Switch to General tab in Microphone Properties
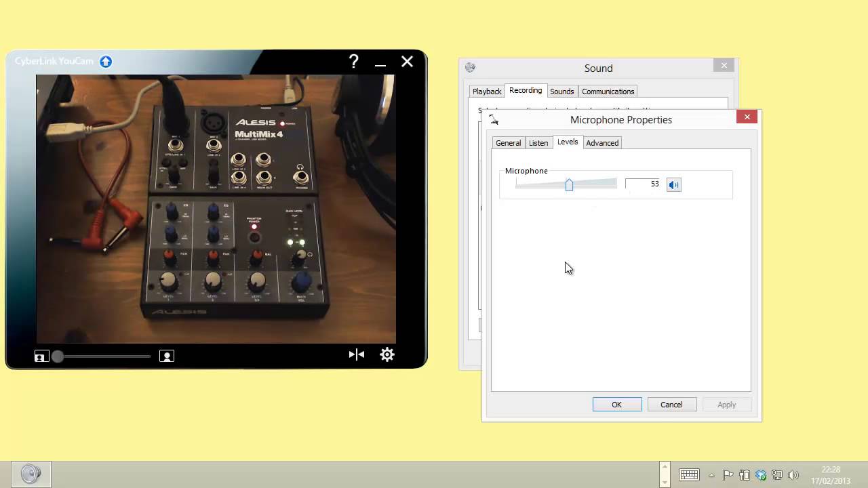Image resolution: width=868 pixels, height=488 pixels. click(508, 143)
